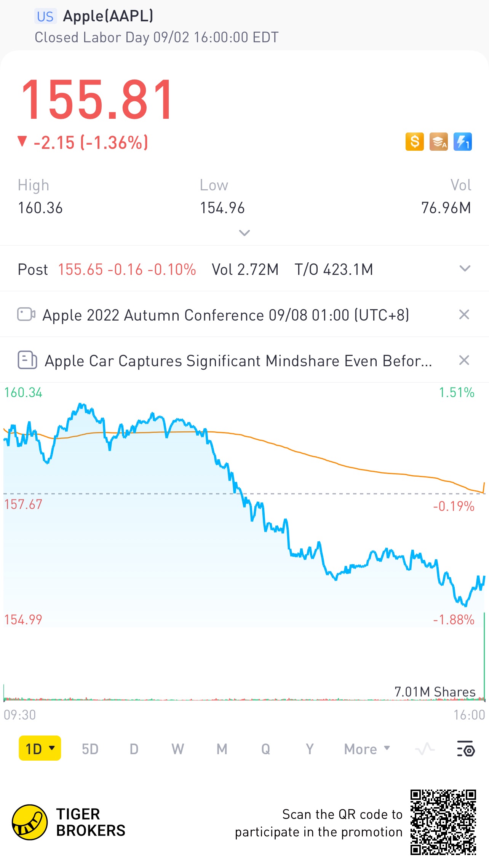Select the M monthly chart tab
Screen dimensions: 489x868
222,749
